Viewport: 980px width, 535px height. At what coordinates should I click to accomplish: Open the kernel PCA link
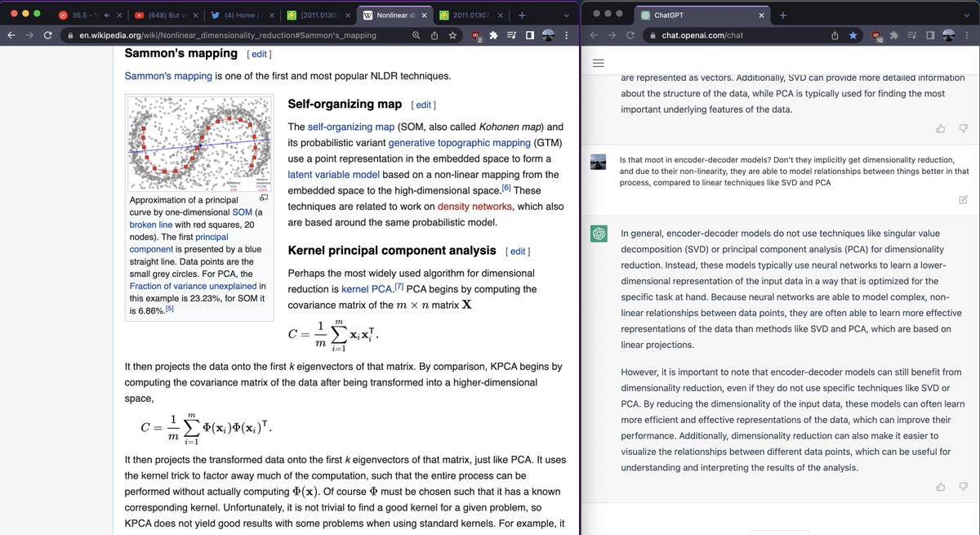click(367, 289)
